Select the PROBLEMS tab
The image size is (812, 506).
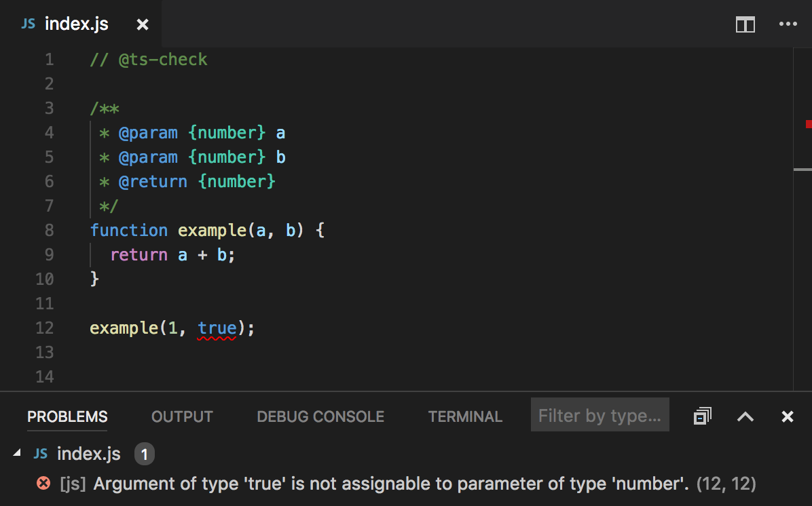pos(67,416)
